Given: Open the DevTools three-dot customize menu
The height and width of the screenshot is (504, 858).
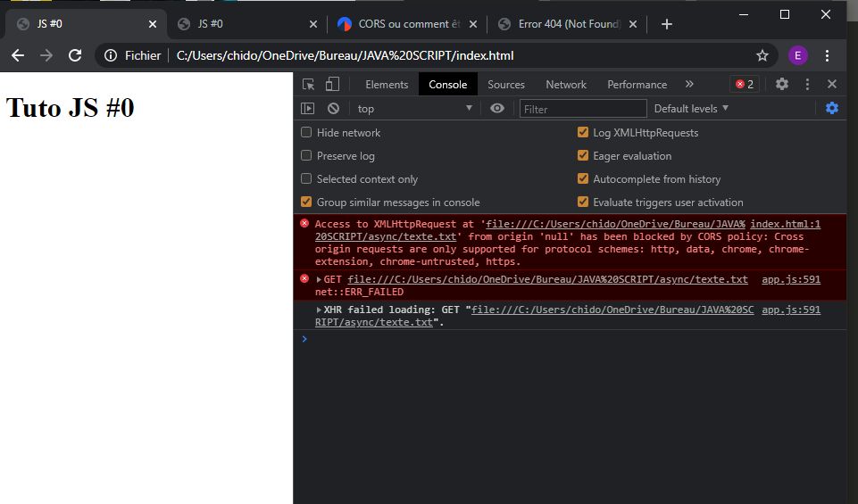Looking at the screenshot, I should pos(807,84).
